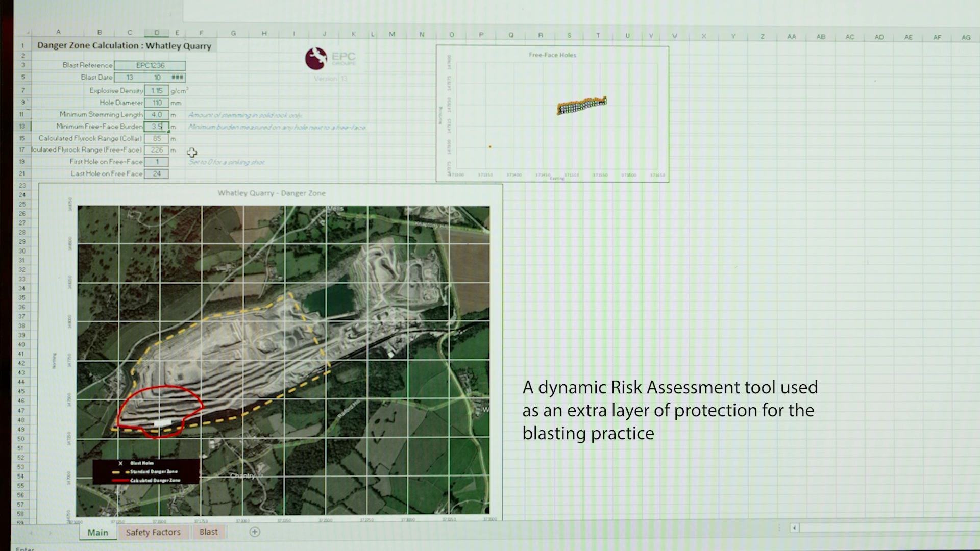Click Last Hole on Free Face value
The width and height of the screenshot is (980, 551).
click(156, 174)
